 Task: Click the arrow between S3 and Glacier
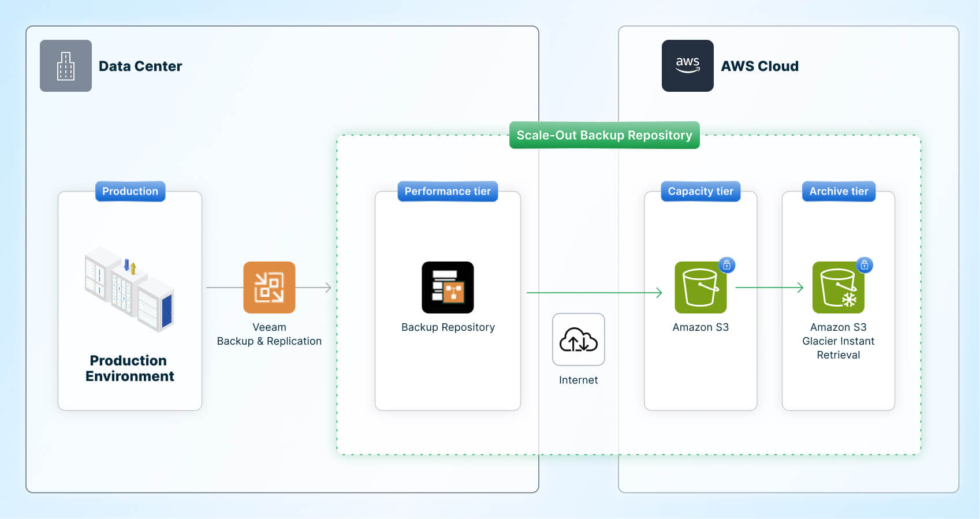769,287
